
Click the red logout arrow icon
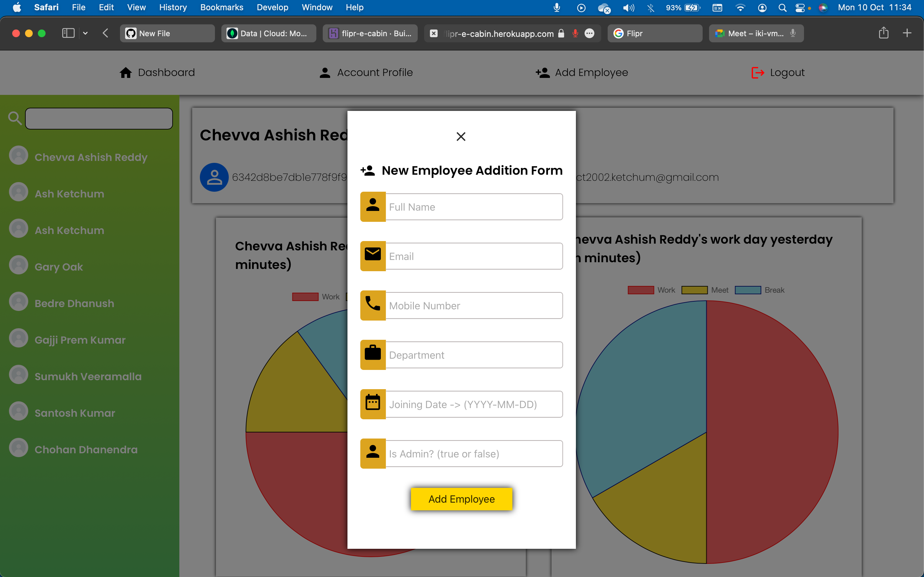(757, 72)
